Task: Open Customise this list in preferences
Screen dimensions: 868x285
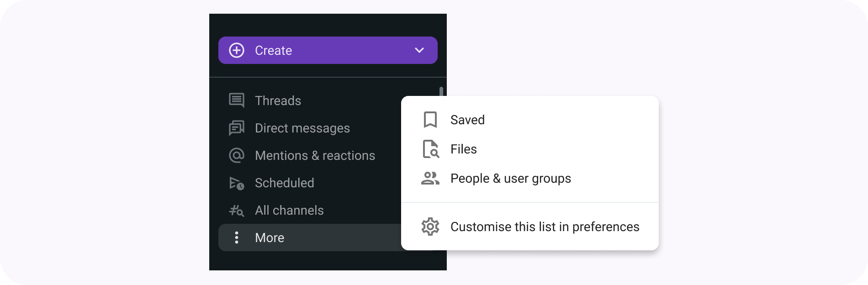Action: coord(545,227)
